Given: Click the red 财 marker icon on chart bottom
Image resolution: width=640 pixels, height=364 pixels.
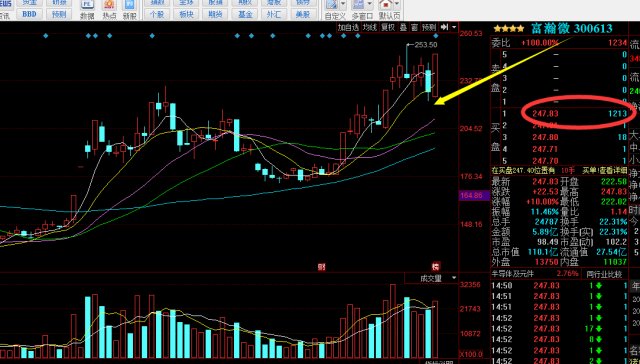Looking at the screenshot, I should [322, 267].
